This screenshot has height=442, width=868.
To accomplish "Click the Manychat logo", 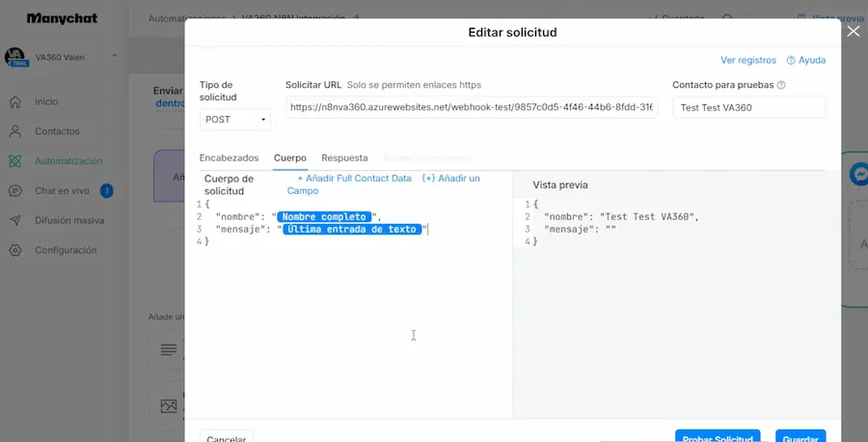I will click(x=62, y=18).
